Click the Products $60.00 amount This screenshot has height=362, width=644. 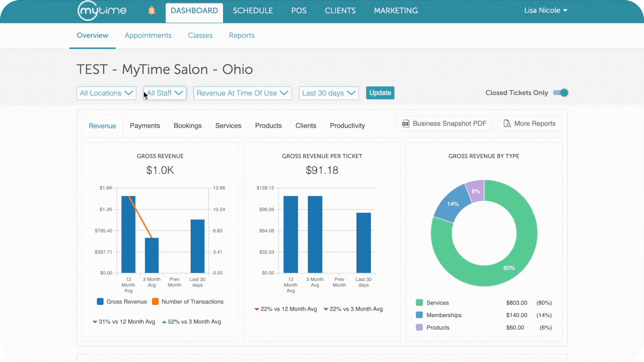[x=515, y=327]
